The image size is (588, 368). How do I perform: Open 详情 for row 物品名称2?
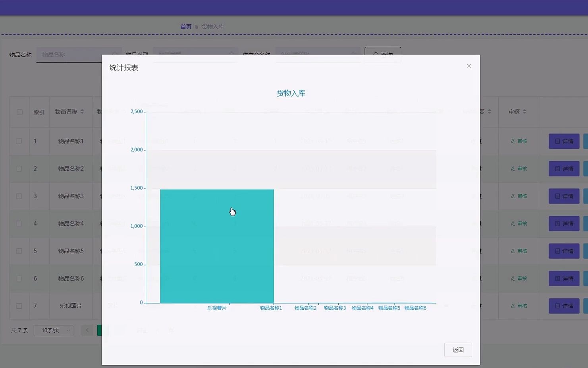[x=564, y=169]
